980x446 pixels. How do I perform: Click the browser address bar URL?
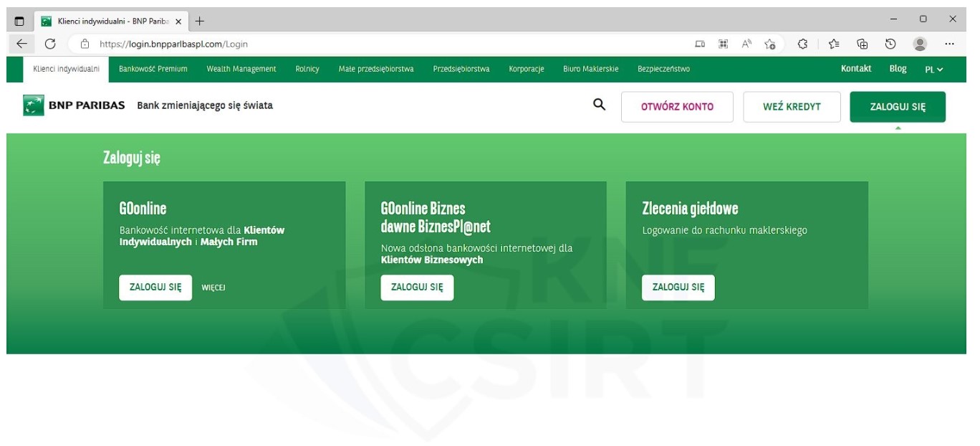174,44
